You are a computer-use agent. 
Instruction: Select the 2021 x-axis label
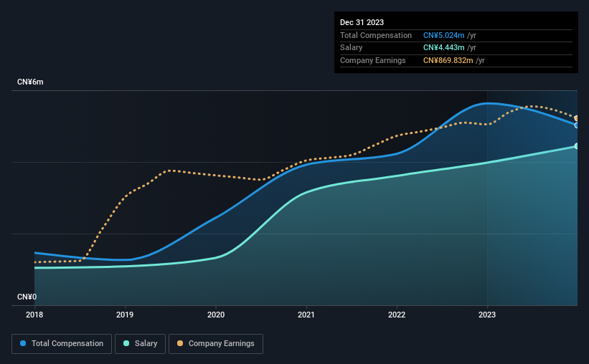306,315
